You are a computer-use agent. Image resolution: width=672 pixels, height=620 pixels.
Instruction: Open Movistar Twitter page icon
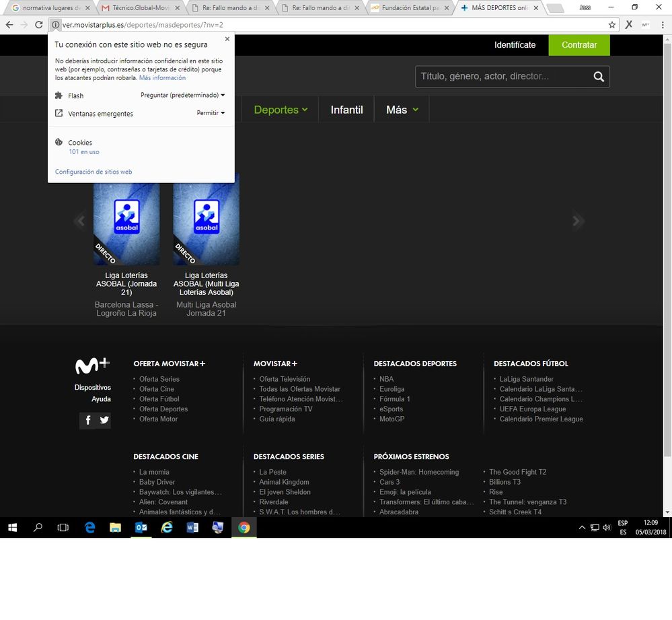[104, 420]
